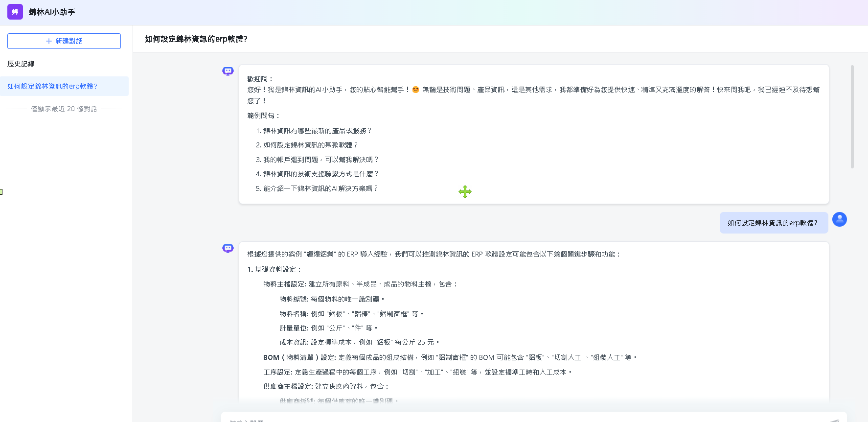868x422 pixels.
Task: Click the 1. 基礎資料設定 heading
Action: 275,269
